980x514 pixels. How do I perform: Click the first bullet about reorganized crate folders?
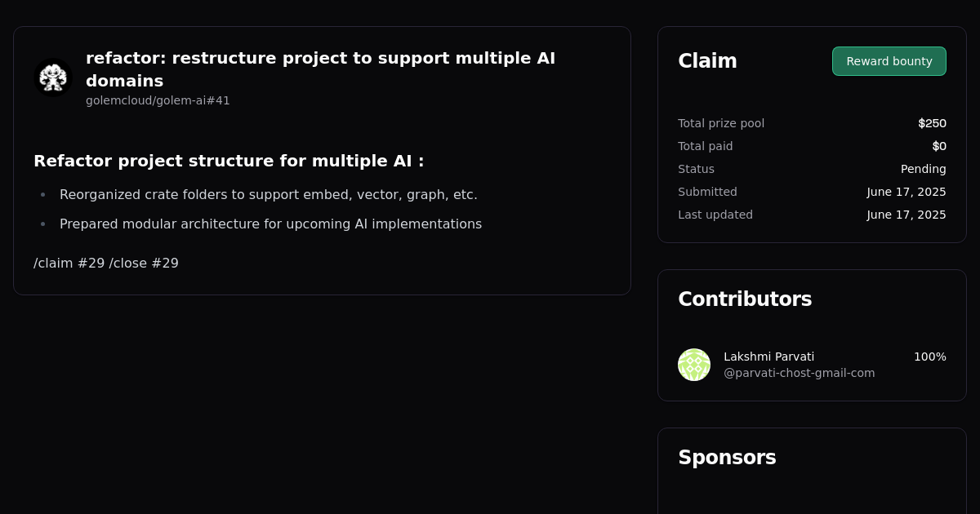tap(268, 194)
